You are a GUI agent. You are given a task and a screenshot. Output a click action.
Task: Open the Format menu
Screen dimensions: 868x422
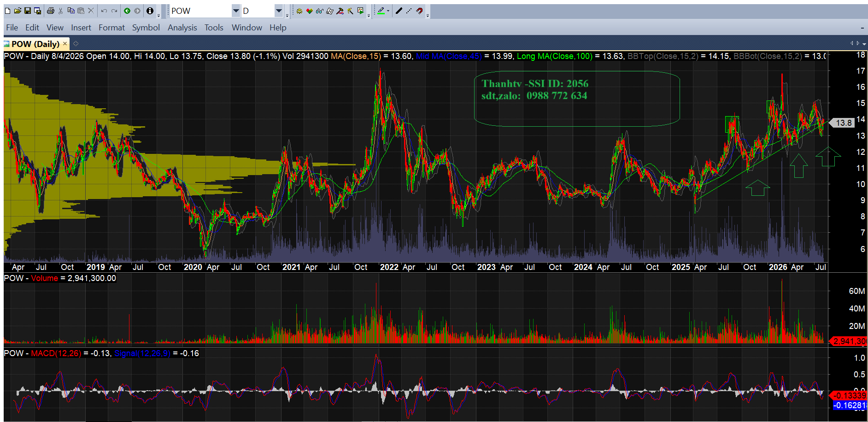pyautogui.click(x=111, y=28)
